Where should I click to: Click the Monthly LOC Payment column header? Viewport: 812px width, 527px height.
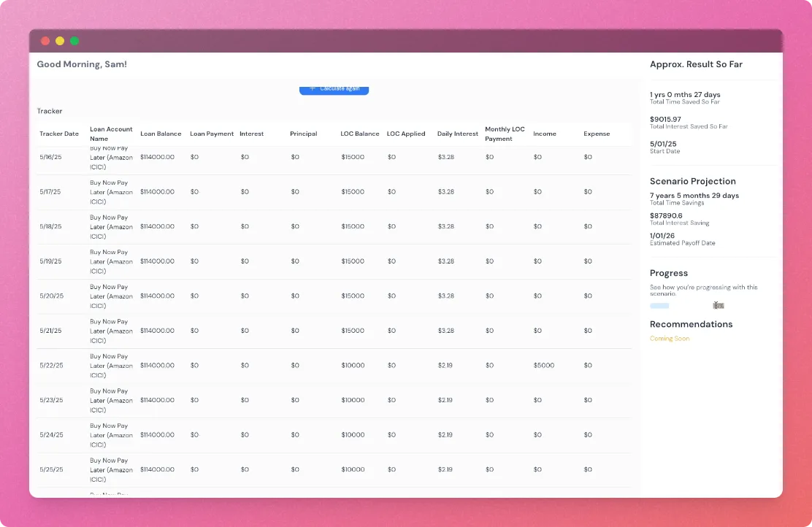click(505, 134)
